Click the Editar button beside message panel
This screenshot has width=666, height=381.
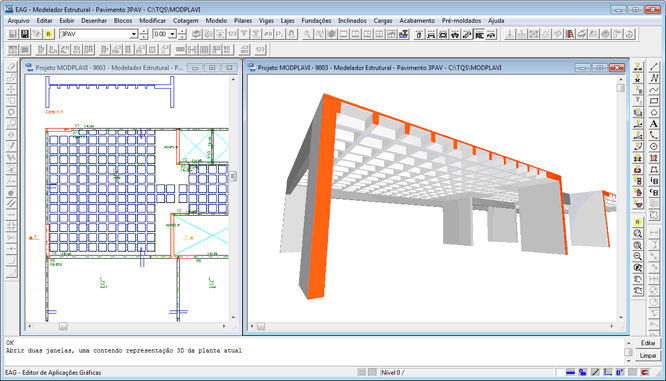tap(648, 343)
